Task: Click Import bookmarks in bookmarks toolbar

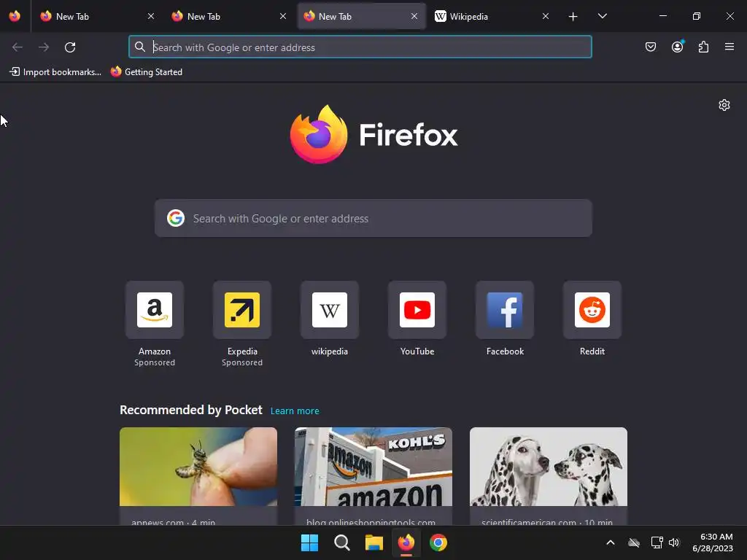Action: click(55, 72)
